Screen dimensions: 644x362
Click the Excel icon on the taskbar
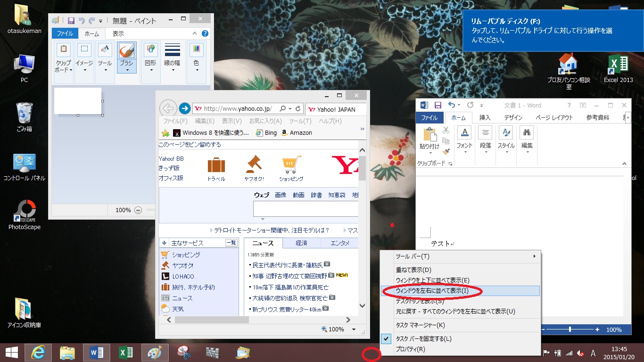tap(126, 353)
